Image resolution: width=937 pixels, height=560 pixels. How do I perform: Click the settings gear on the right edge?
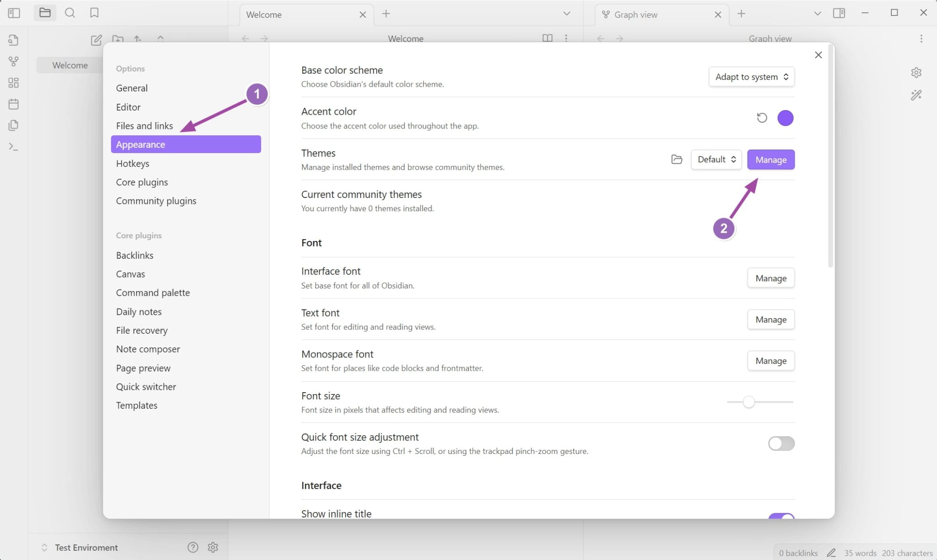click(916, 72)
